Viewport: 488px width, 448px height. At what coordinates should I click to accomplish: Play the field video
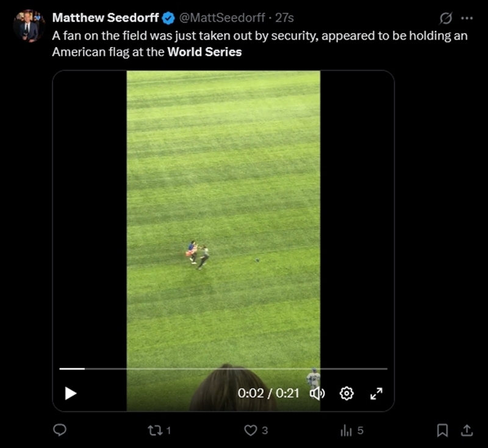tap(71, 393)
